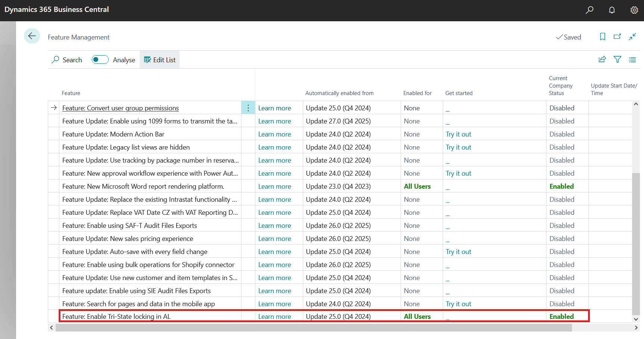Click Try it out for Power Automate approval workflow
The width and height of the screenshot is (644, 339).
coord(458,173)
